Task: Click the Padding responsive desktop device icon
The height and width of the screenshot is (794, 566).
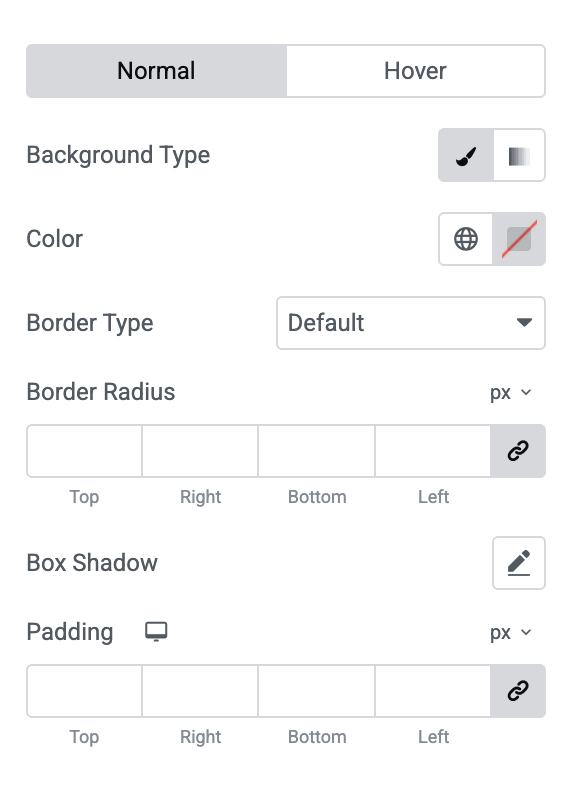Action: (156, 632)
